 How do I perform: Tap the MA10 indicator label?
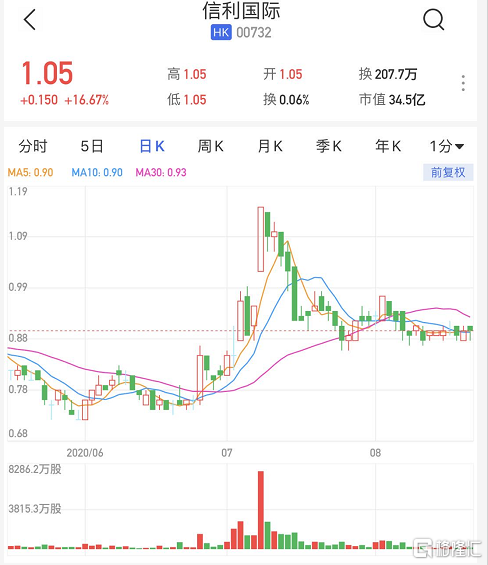point(97,172)
